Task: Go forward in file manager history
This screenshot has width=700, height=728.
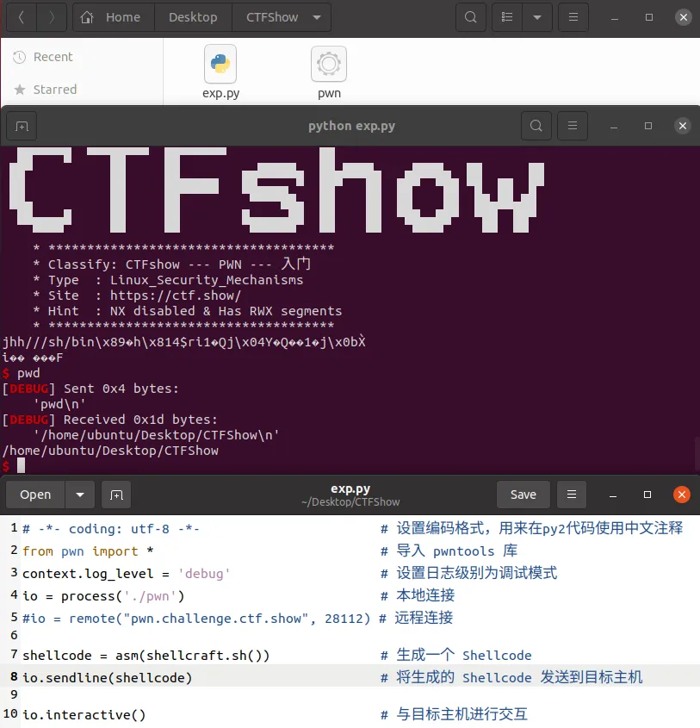Action: pos(52,17)
